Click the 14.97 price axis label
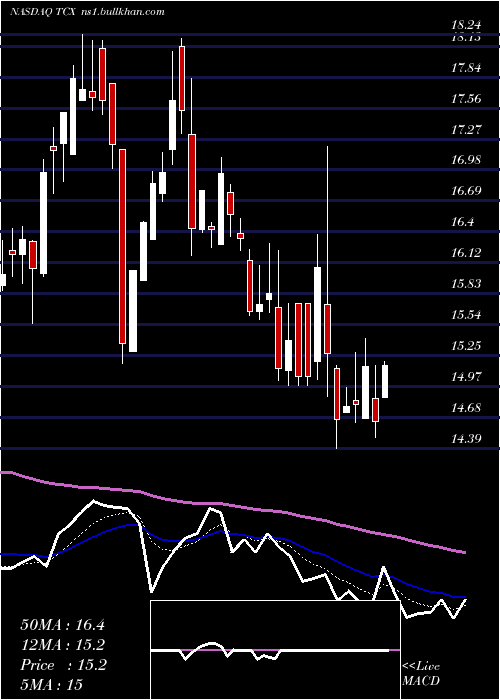The height and width of the screenshot is (700, 500). (x=466, y=377)
